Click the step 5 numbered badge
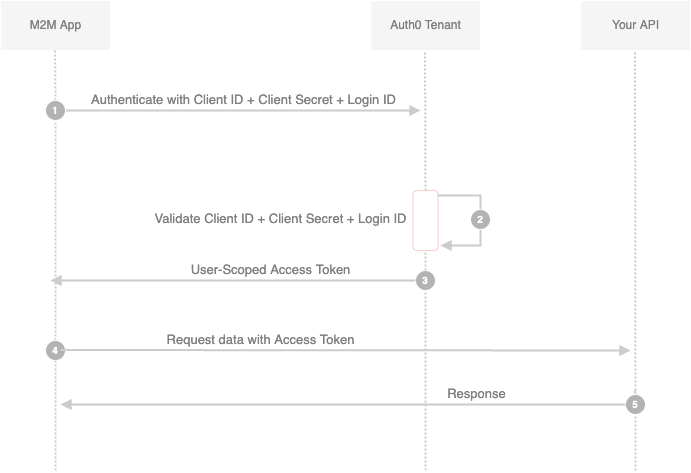This screenshot has width=691, height=473. [x=634, y=405]
